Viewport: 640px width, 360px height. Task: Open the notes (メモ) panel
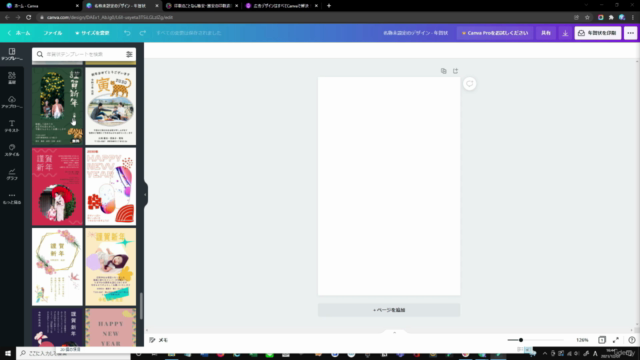click(x=159, y=340)
